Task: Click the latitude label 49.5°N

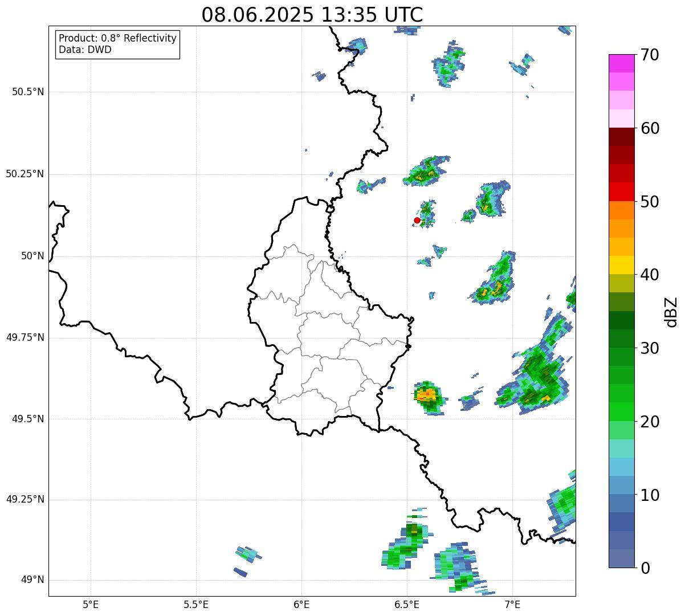Action: click(x=28, y=419)
